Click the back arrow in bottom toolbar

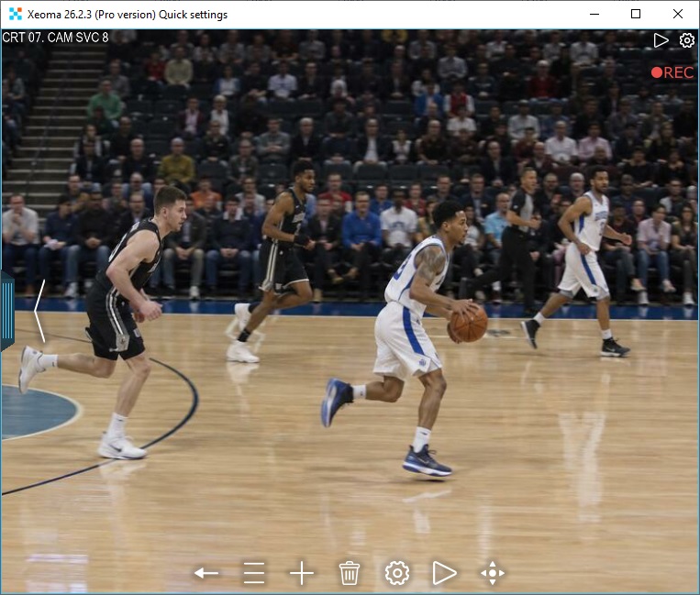(206, 573)
